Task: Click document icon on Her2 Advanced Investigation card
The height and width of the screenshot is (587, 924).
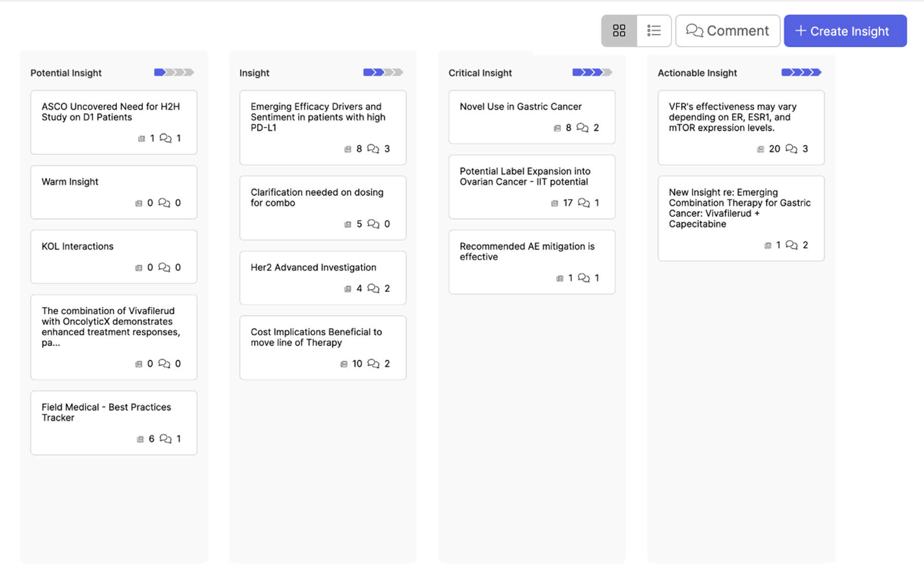Action: tap(348, 289)
